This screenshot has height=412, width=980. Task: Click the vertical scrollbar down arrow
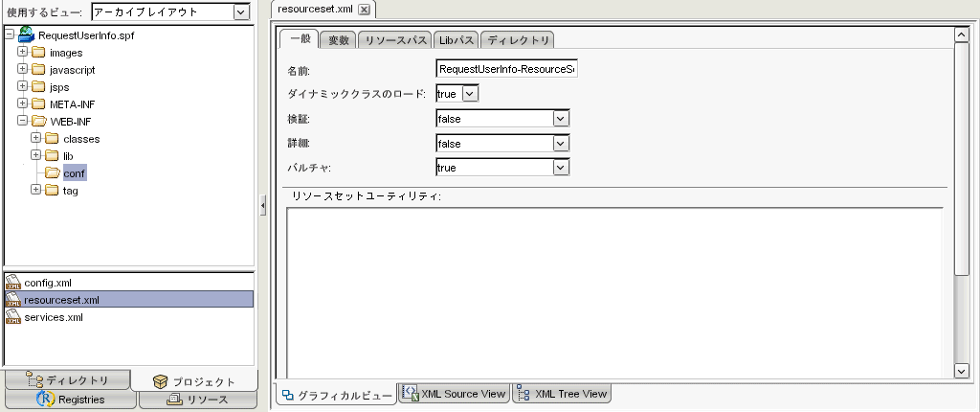pyautogui.click(x=962, y=371)
